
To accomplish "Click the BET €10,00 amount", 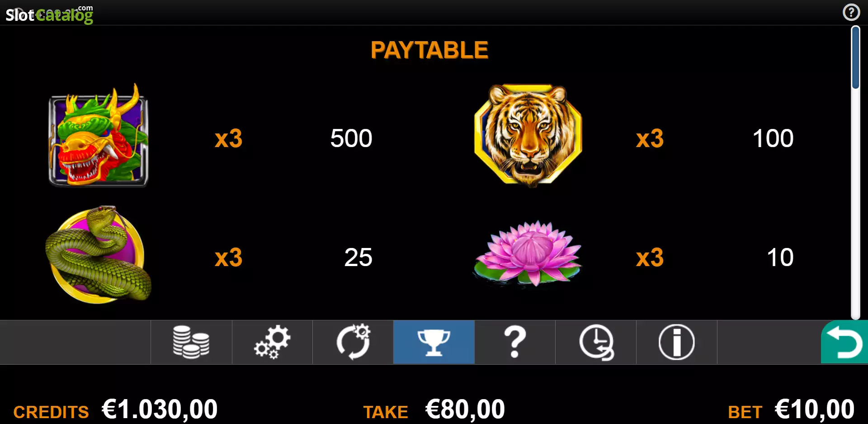I will tap(815, 410).
